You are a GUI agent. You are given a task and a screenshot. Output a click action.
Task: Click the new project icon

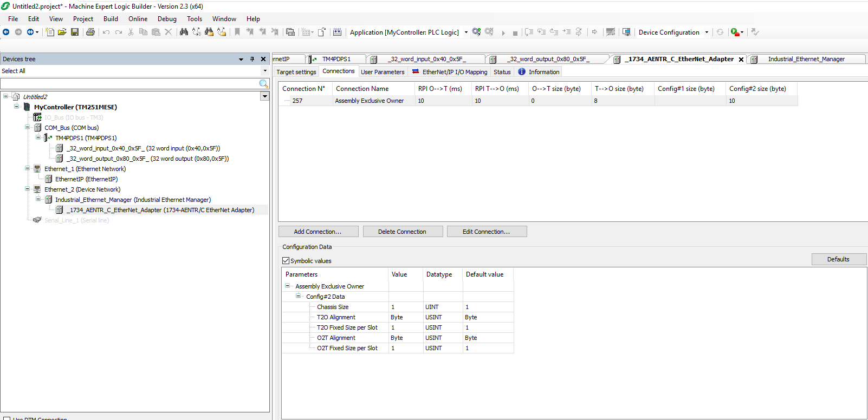(50, 32)
